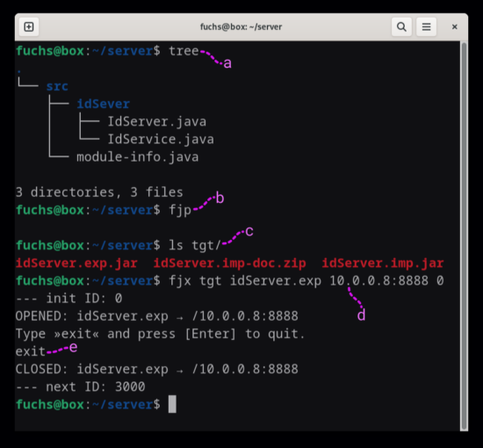Click idServer.imp.jar file name
Viewport: 483px width, 448px height.
[x=383, y=264]
